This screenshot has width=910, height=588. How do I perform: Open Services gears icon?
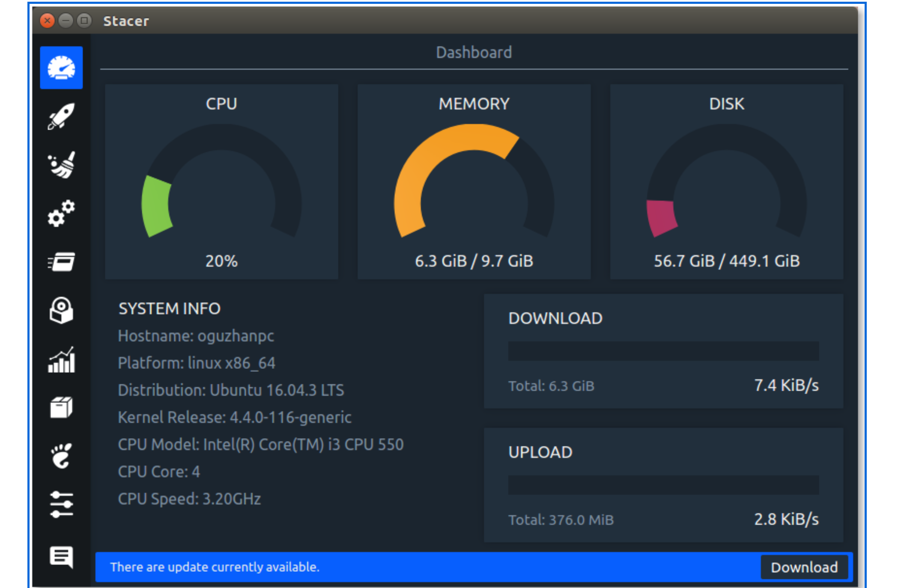click(61, 213)
